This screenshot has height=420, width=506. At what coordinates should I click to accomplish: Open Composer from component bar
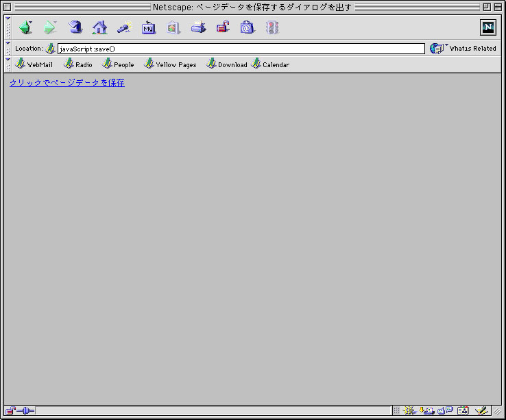coord(481,410)
